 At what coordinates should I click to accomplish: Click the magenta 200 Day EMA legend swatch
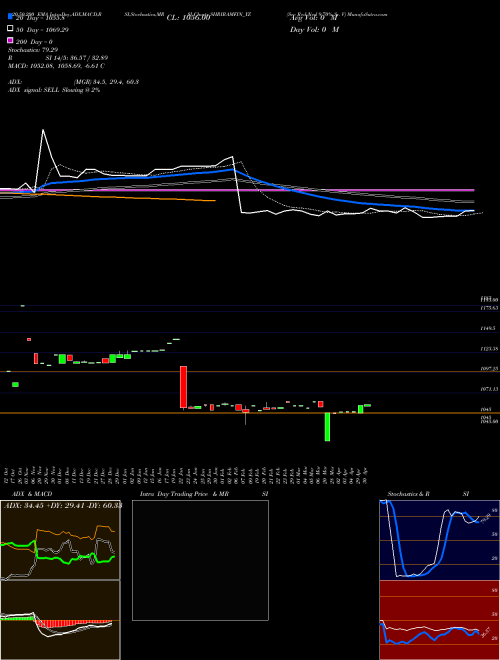coord(10,40)
